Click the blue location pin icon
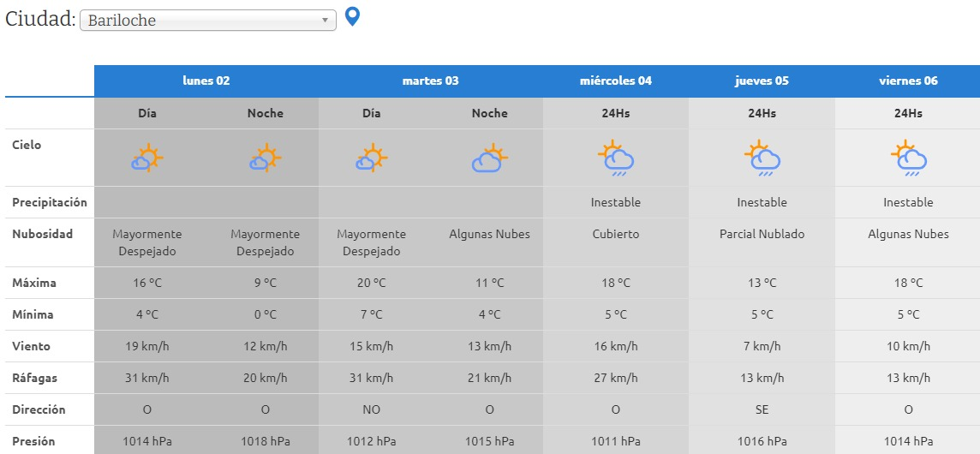This screenshot has width=980, height=454. pos(352,17)
